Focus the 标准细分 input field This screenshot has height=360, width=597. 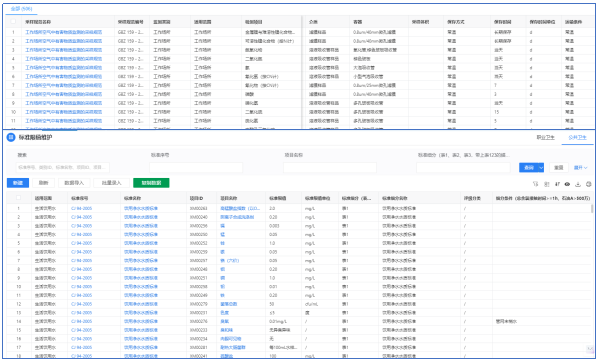point(463,167)
